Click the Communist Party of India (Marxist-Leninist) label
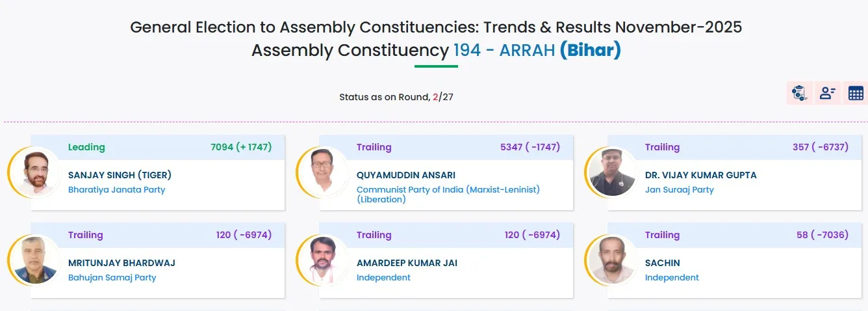 pos(448,190)
